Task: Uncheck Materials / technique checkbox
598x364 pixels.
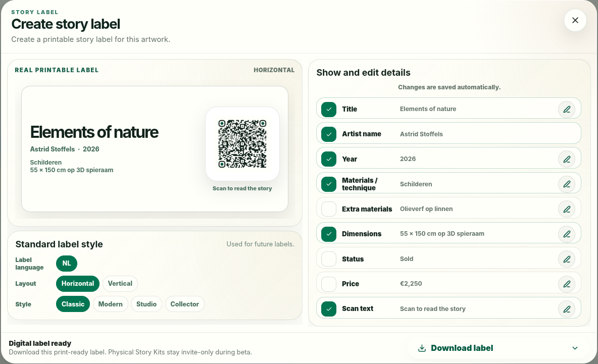Action: click(x=329, y=184)
